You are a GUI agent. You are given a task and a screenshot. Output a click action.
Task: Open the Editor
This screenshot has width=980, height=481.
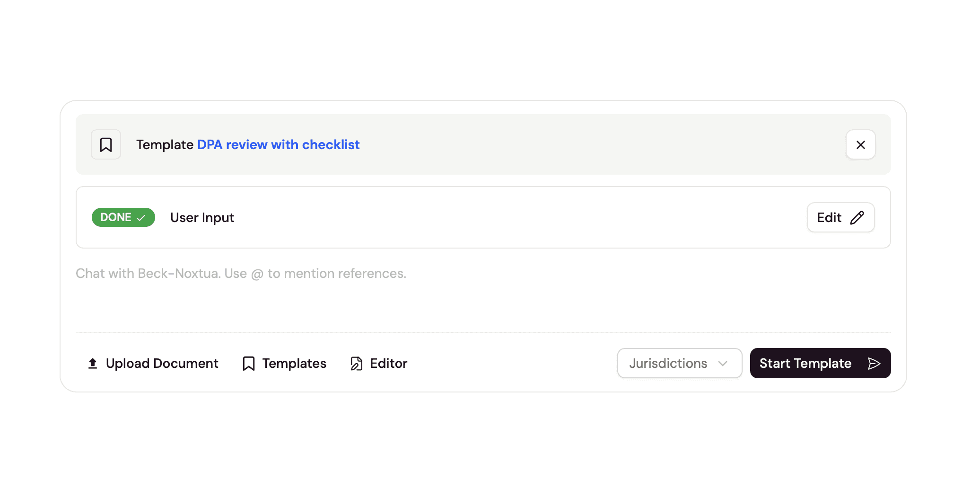(x=379, y=363)
